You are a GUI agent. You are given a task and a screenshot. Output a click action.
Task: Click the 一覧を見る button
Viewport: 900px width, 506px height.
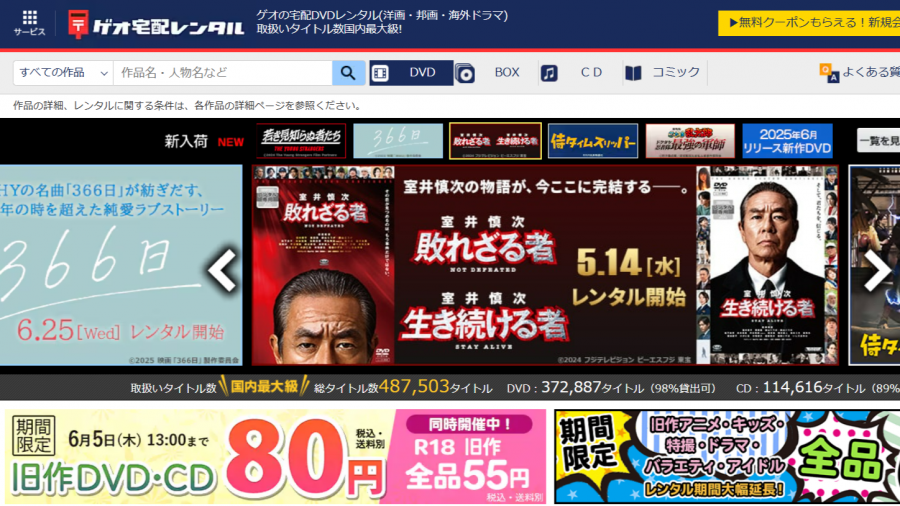pyautogui.click(x=878, y=141)
